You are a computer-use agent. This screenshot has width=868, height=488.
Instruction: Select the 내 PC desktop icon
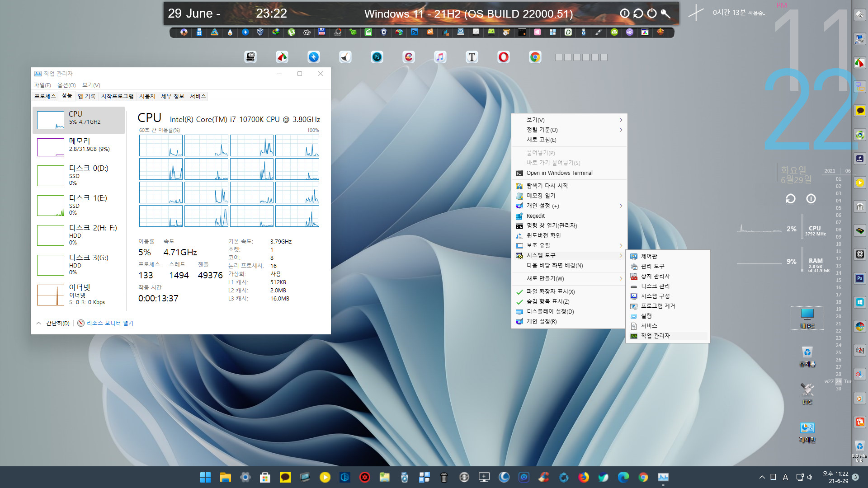(807, 318)
